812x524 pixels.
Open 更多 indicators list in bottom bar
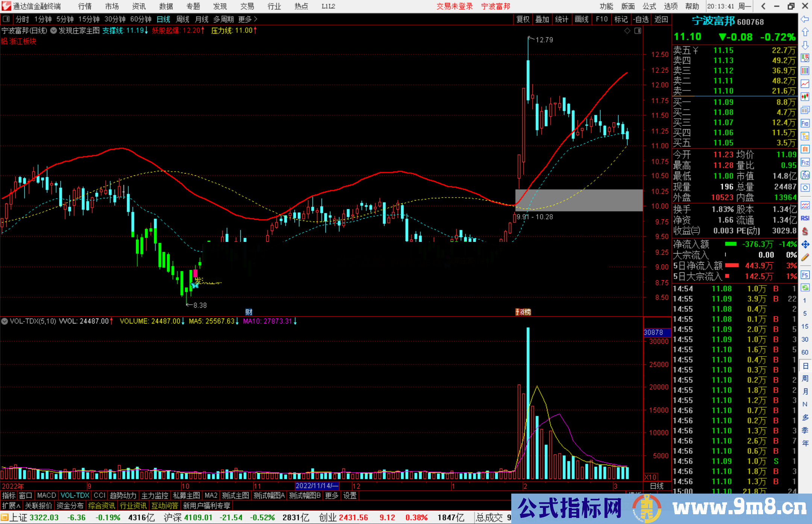coord(332,496)
